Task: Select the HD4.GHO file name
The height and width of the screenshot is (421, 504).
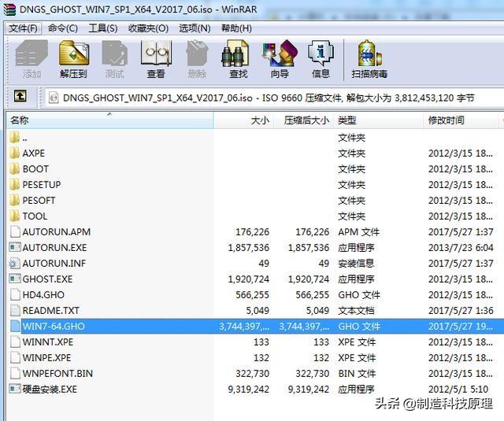Action: [43, 294]
